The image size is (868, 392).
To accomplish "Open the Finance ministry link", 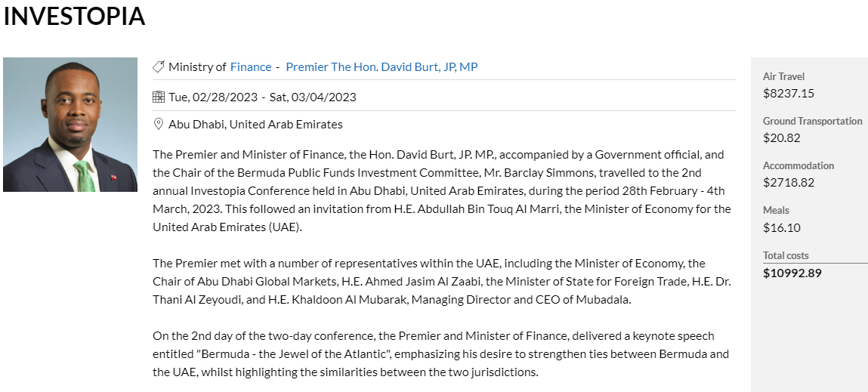I will 251,67.
